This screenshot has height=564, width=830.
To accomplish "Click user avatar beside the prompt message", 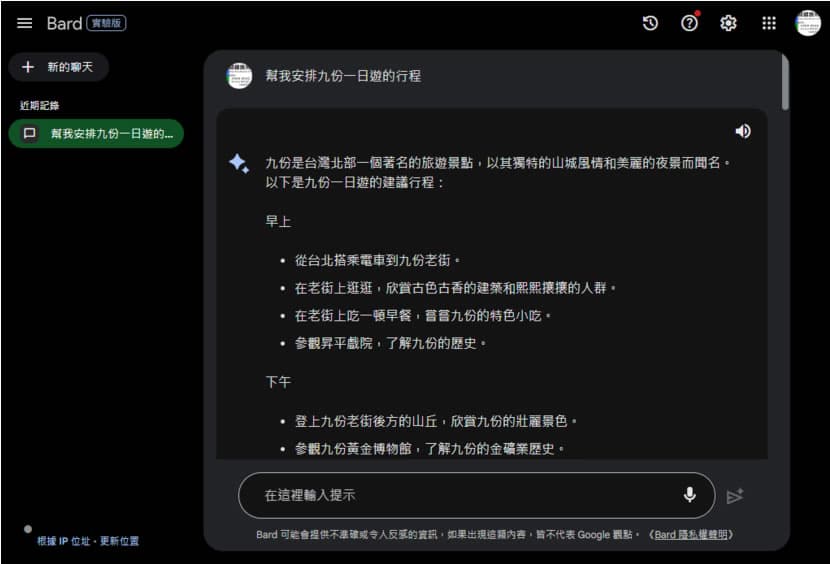I will pos(239,76).
